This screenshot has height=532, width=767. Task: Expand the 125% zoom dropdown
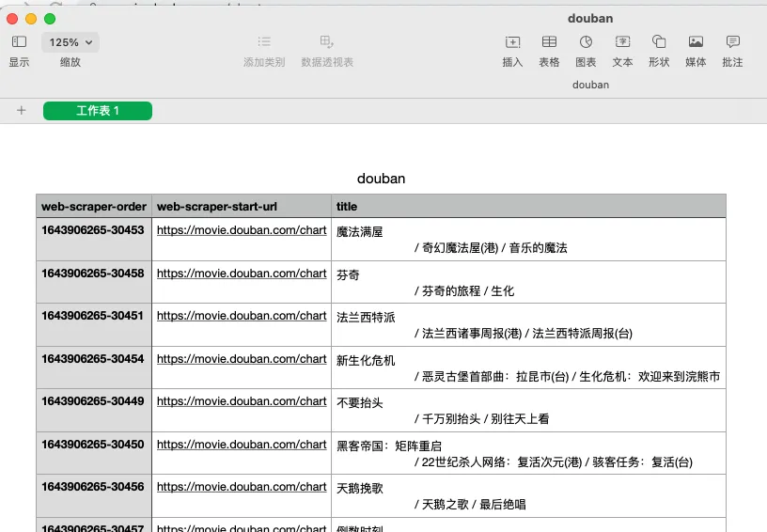click(70, 42)
